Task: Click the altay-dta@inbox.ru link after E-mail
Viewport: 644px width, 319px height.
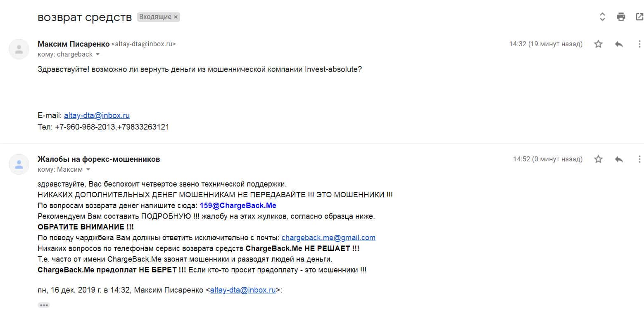Action: [x=97, y=116]
